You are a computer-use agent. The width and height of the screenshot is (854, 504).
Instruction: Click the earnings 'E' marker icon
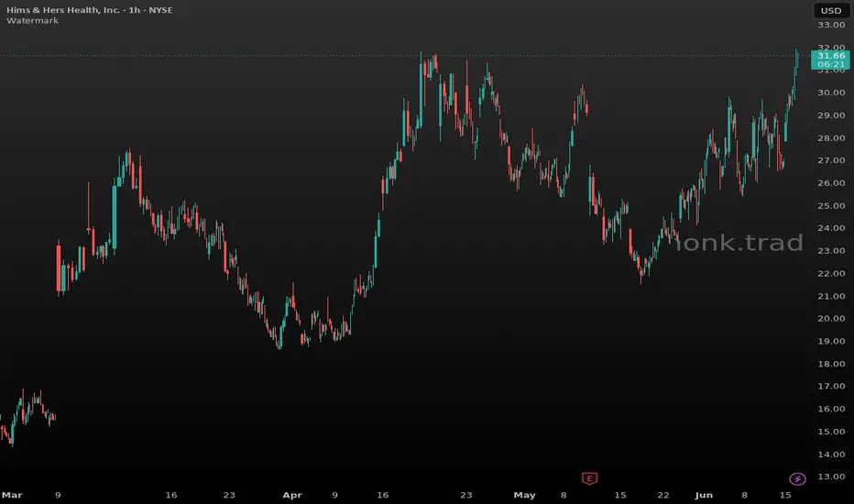point(589,478)
